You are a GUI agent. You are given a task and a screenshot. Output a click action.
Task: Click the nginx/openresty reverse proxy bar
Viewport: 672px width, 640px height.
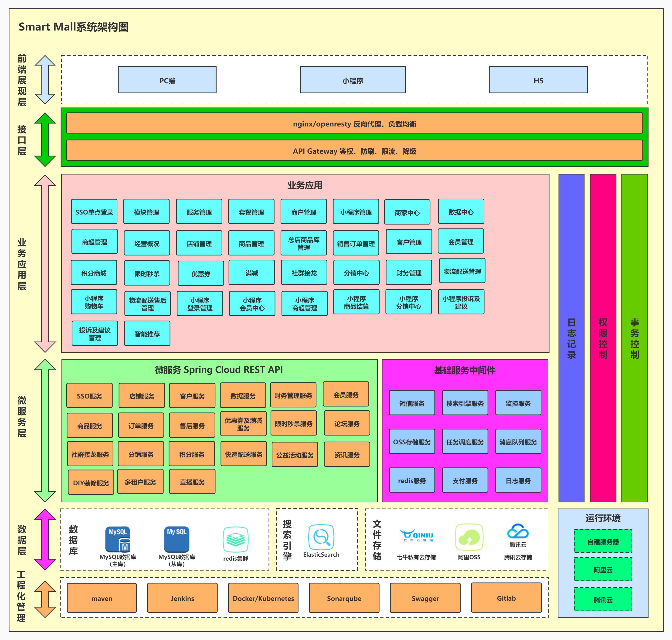click(x=354, y=123)
